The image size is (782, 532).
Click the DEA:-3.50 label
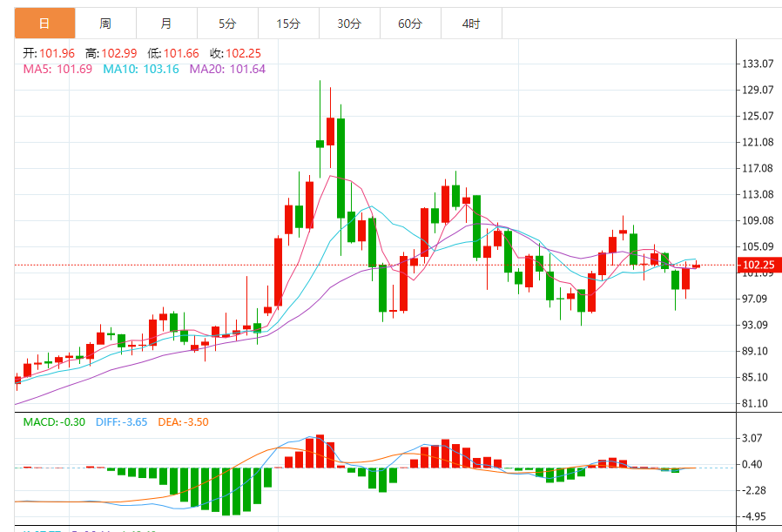[183, 422]
